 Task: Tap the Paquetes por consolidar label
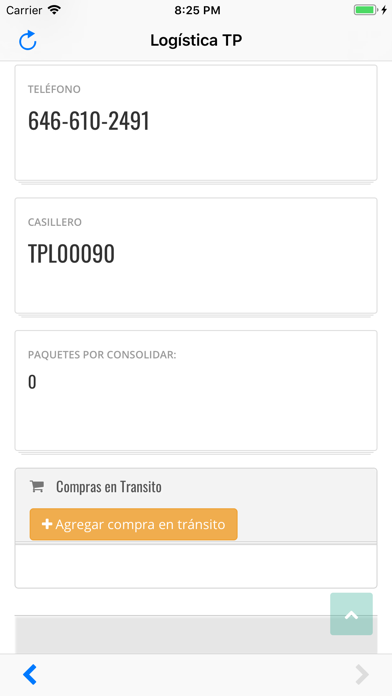tap(102, 355)
